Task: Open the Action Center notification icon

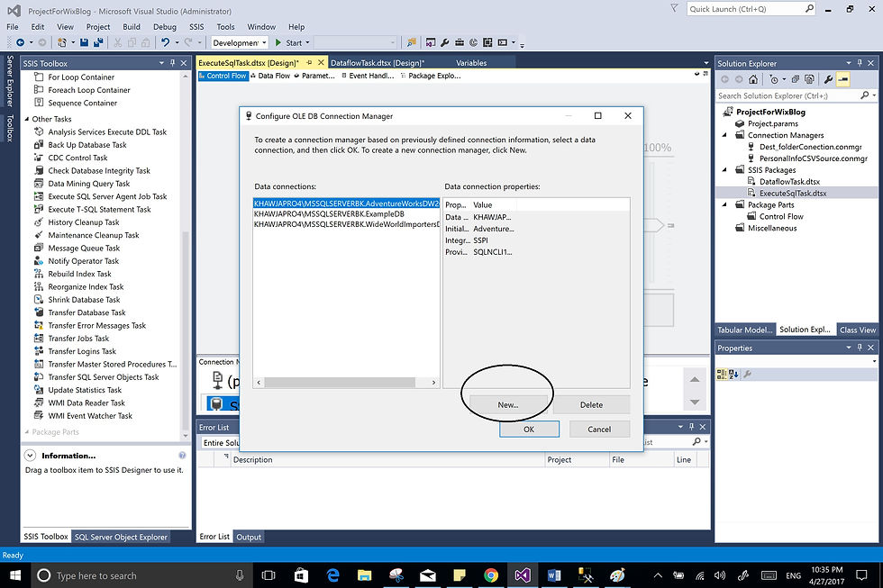Action: (x=861, y=575)
